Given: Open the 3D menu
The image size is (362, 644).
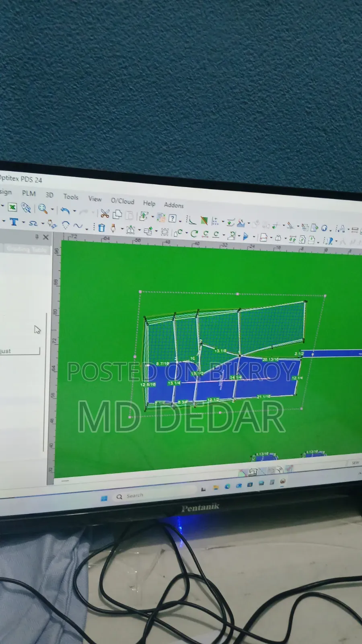Looking at the screenshot, I should pyautogui.click(x=49, y=195).
